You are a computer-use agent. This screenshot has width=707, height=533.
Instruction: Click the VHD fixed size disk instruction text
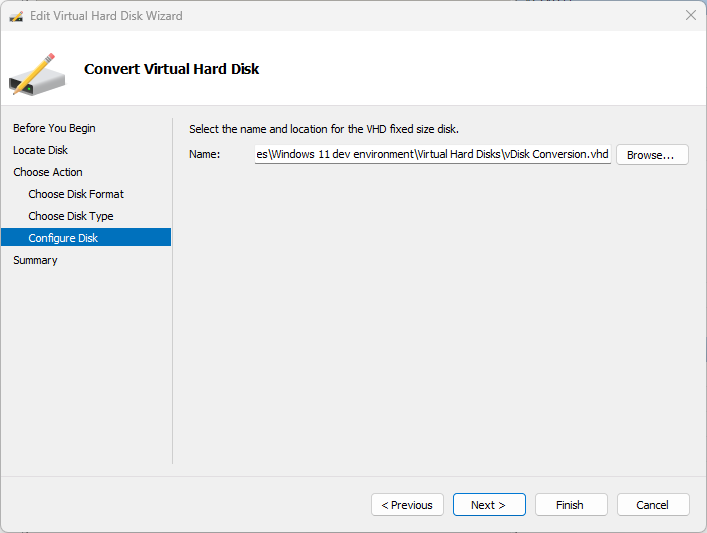tap(323, 129)
